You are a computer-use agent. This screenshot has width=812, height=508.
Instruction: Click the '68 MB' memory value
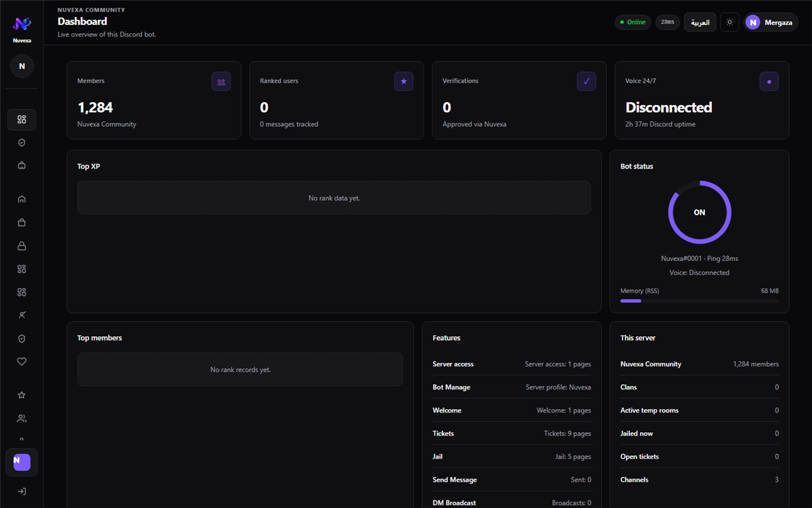(770, 291)
